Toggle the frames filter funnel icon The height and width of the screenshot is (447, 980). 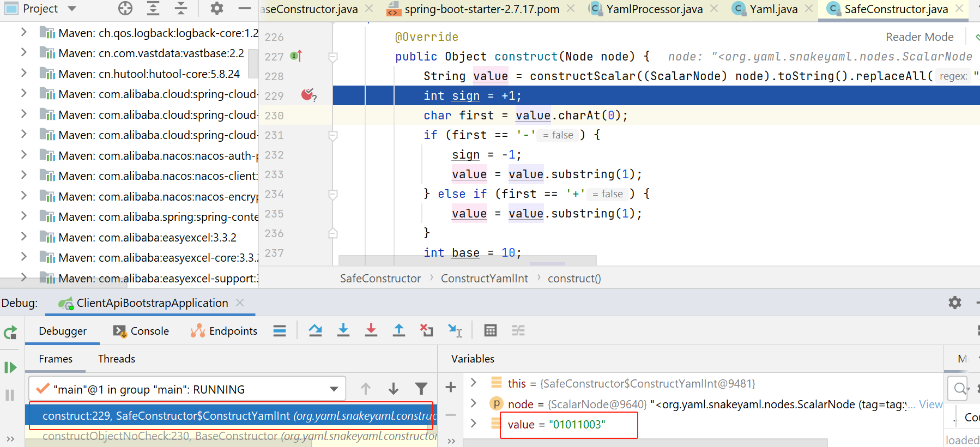point(421,389)
